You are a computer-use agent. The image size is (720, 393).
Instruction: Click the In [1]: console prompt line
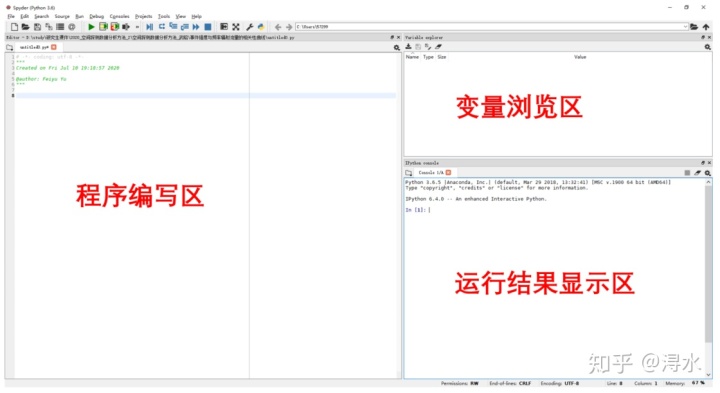point(418,210)
